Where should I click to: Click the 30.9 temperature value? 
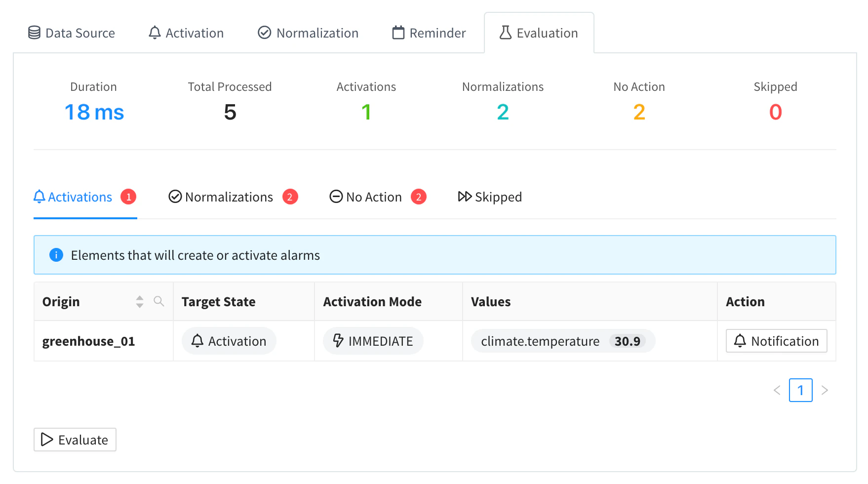point(628,341)
